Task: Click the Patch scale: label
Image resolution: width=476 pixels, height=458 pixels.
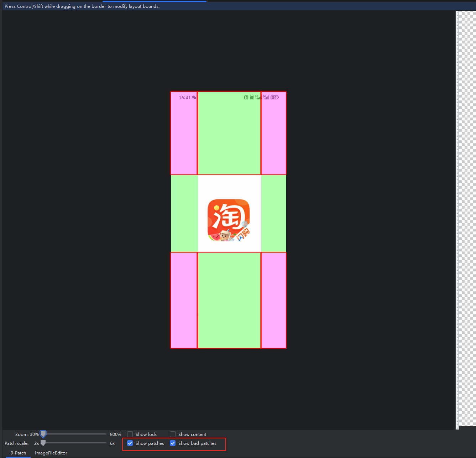Action: click(x=17, y=443)
